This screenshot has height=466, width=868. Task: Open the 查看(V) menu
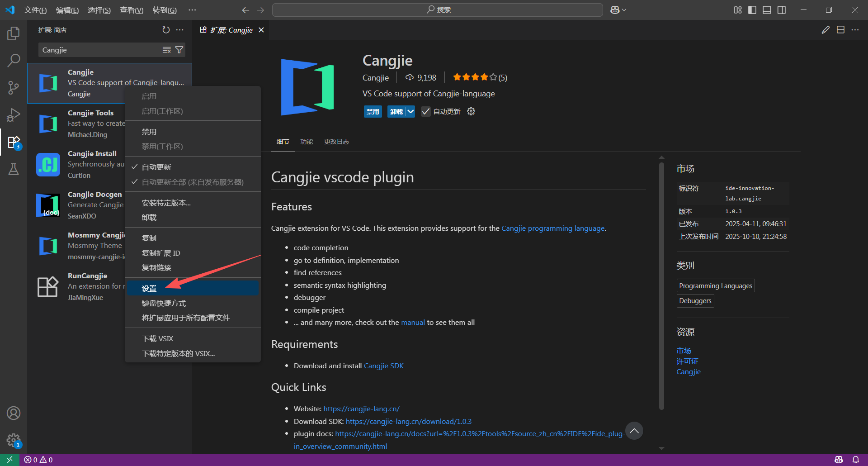click(132, 10)
